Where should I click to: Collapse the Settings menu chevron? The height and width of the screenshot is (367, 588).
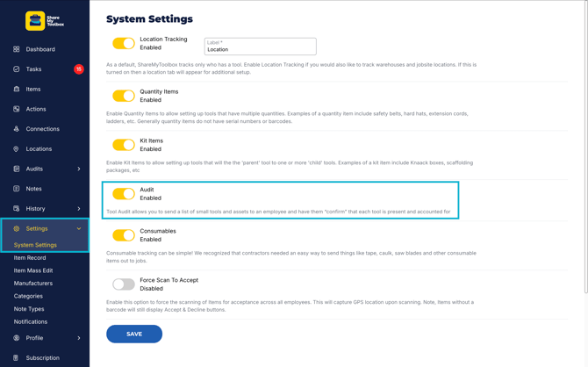tap(79, 228)
